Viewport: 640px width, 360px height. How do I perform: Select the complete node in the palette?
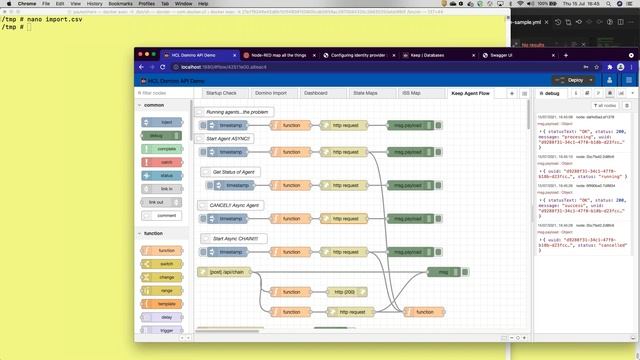point(162,149)
